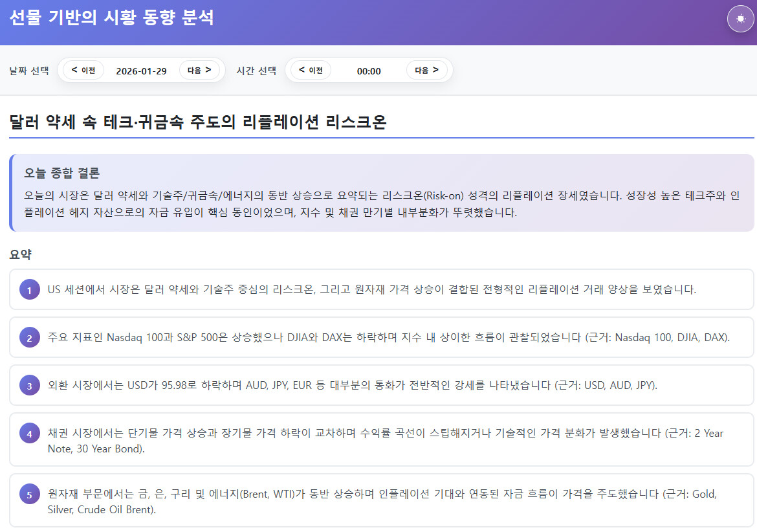
Task: Go to previous time with '이전'
Action: tap(311, 70)
